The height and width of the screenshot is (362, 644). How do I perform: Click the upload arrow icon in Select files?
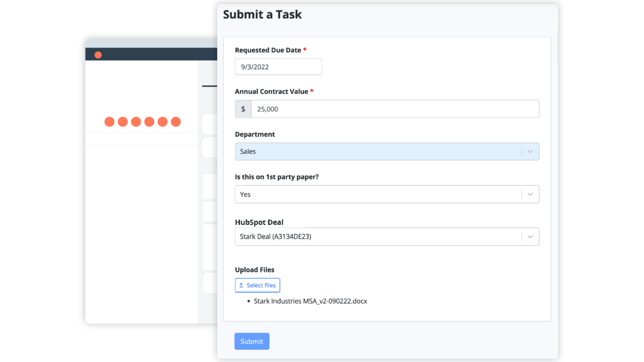pyautogui.click(x=241, y=285)
